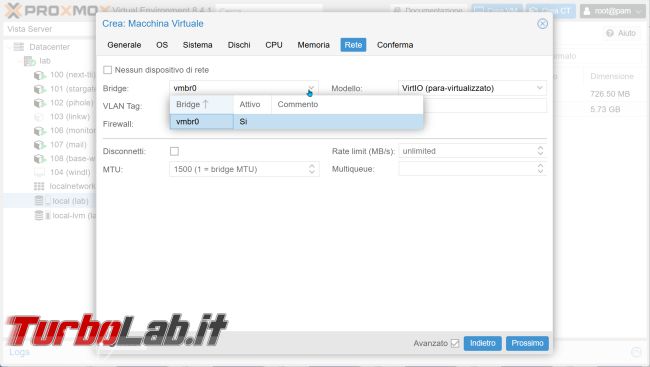Click the MTU input field
The image size is (650, 367).
(238, 169)
